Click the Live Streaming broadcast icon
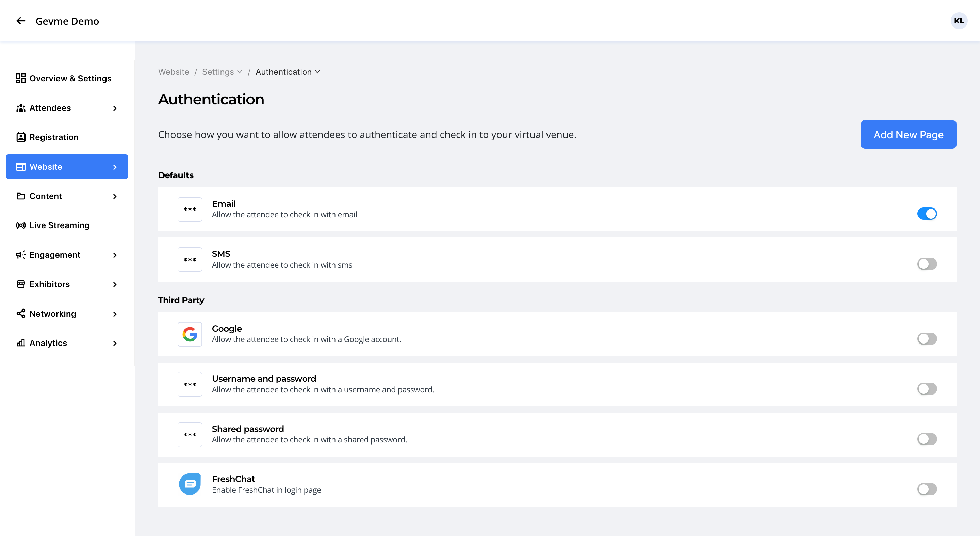 click(x=20, y=225)
